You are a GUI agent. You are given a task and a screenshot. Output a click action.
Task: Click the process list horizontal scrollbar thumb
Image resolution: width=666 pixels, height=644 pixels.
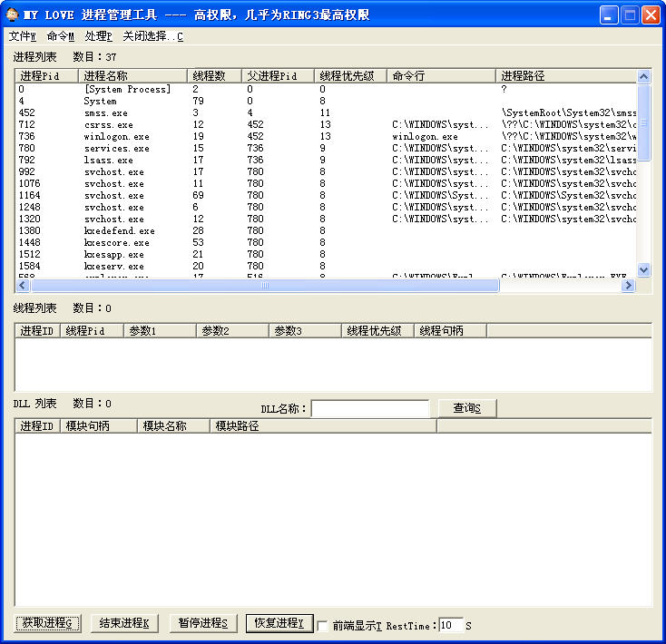pyautogui.click(x=265, y=286)
